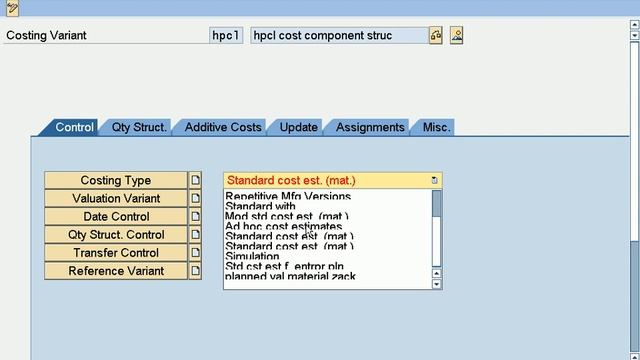
Task: Click dropdown list scroll up arrow
Action: [436, 273]
